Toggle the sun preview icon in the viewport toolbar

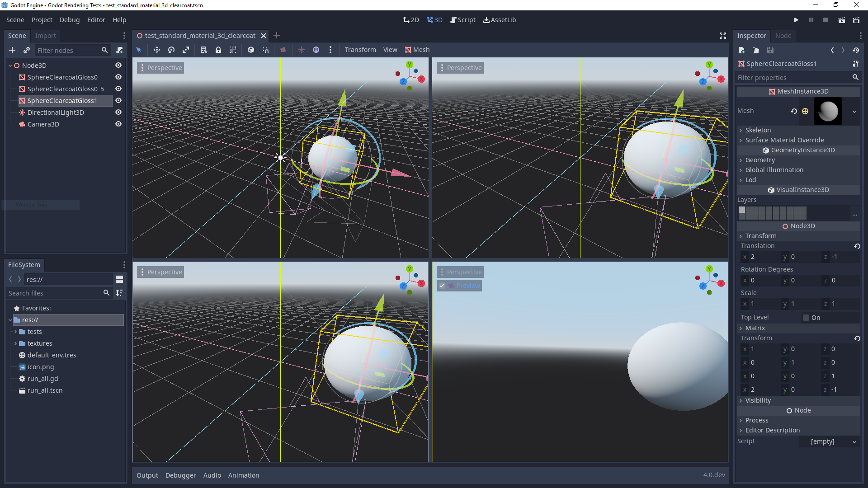(302, 50)
